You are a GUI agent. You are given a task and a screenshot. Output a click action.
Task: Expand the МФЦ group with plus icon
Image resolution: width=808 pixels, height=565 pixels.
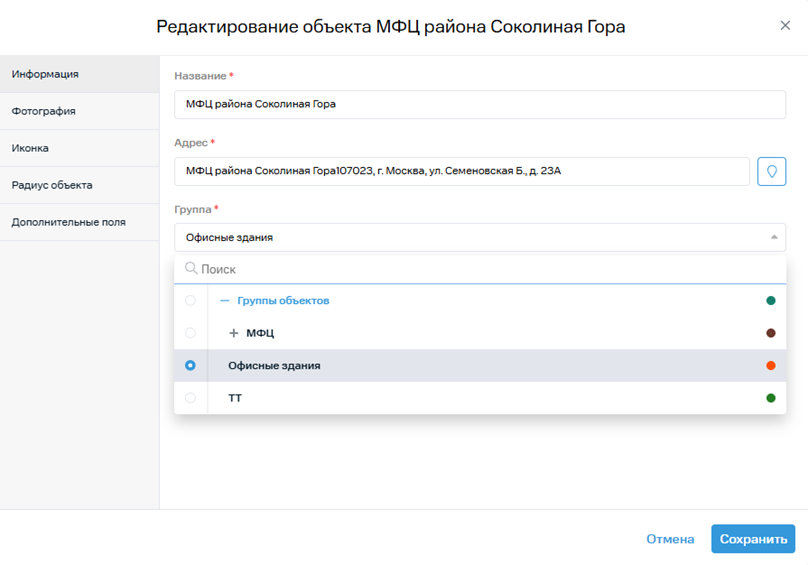coord(234,333)
